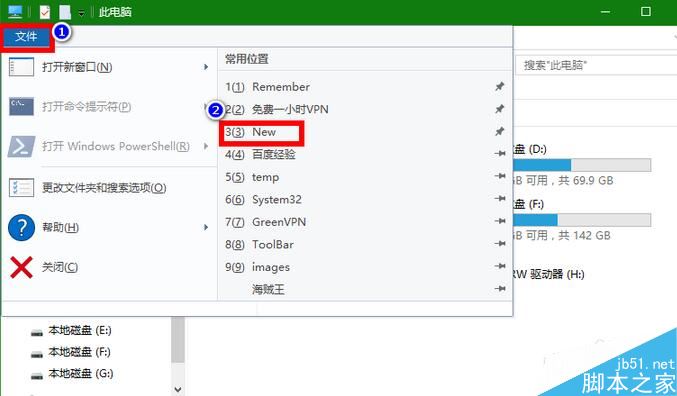Click the Properties checkmark quick-access icon

point(45,12)
